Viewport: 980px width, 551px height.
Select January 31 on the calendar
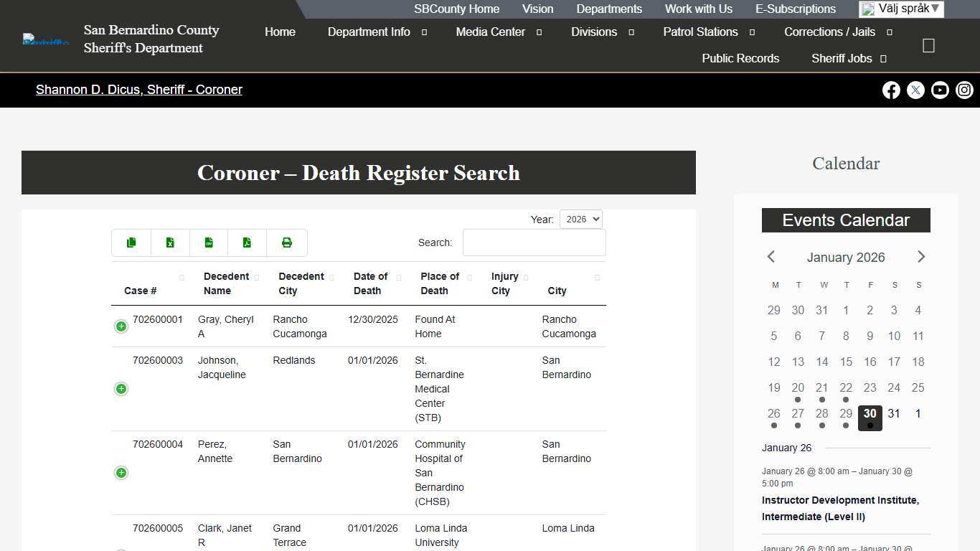coord(894,413)
